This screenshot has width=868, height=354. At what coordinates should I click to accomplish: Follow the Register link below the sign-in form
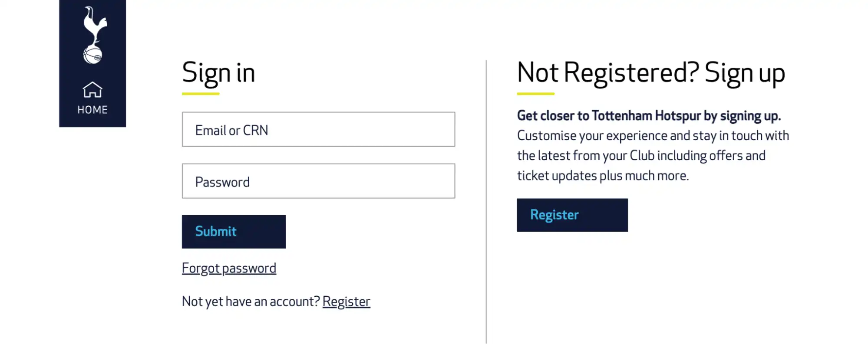point(347,301)
